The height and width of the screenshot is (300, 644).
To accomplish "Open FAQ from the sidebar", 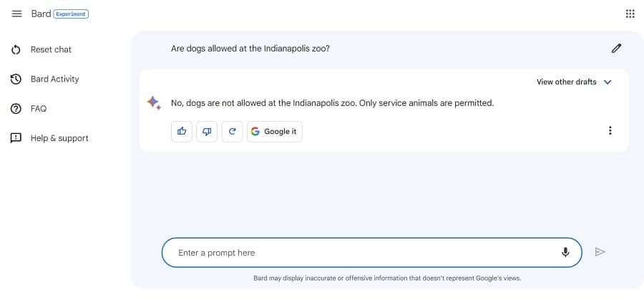I will (38, 109).
